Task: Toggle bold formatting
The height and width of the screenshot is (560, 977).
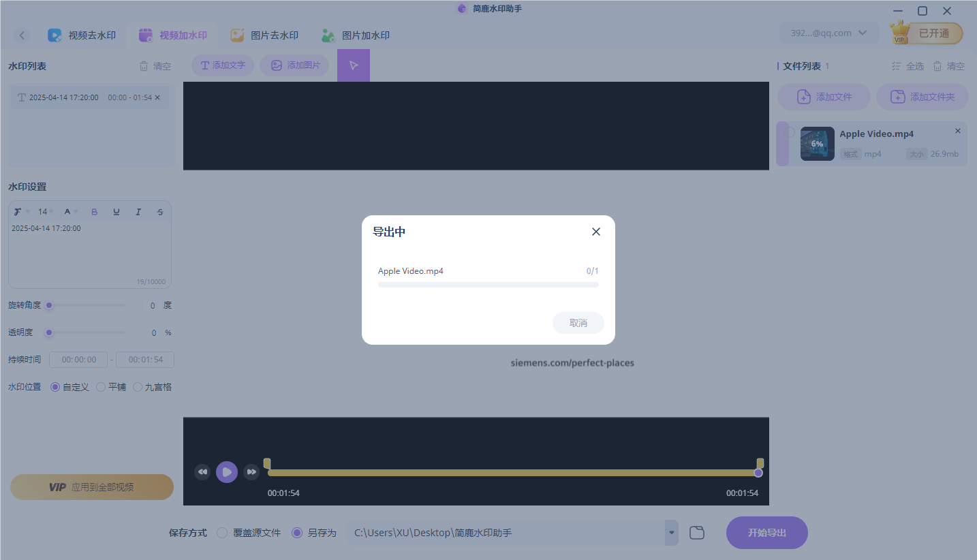Action: [x=95, y=212]
